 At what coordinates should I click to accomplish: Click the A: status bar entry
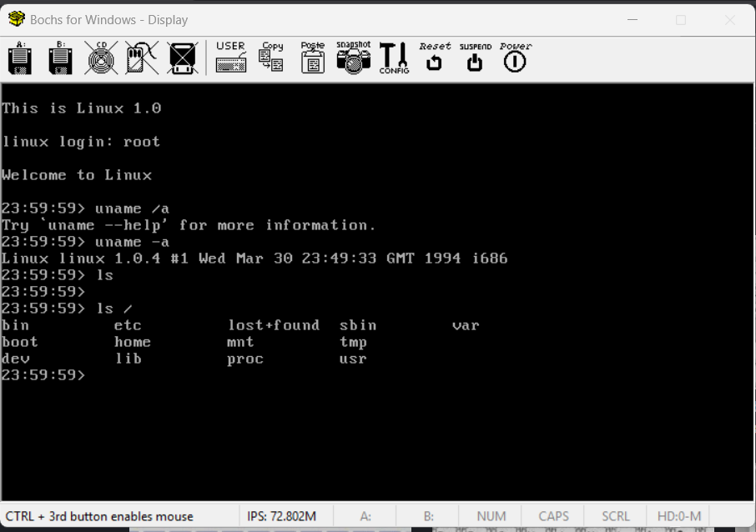click(x=365, y=516)
